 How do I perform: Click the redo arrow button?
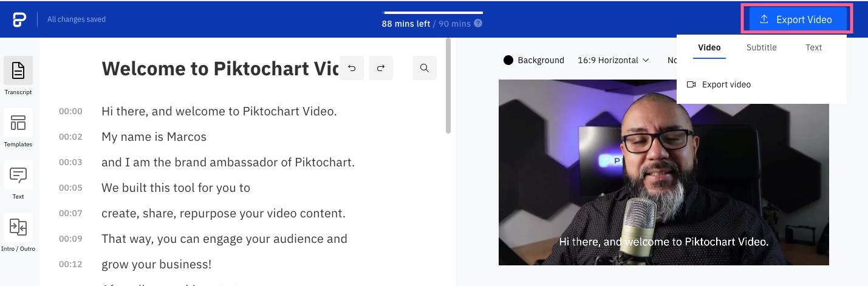381,68
